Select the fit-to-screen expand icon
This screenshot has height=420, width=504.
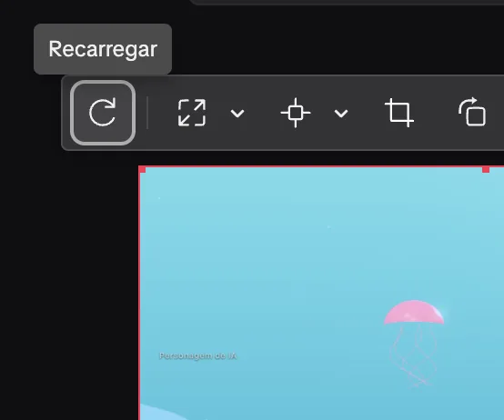click(192, 113)
